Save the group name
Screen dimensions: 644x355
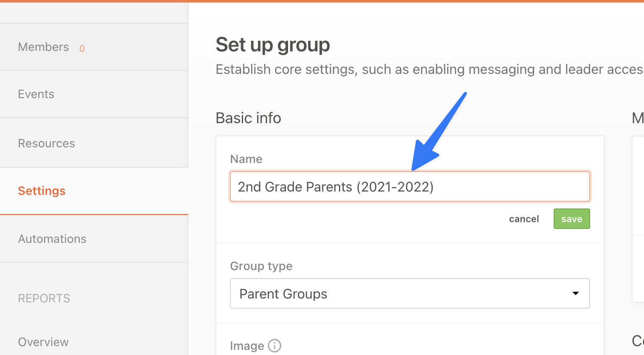pos(571,219)
